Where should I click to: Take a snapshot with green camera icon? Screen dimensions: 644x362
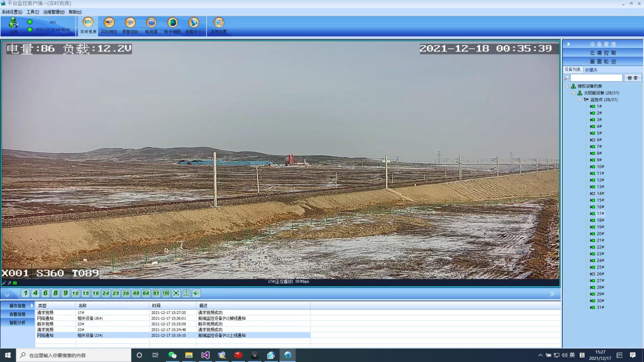point(15,283)
